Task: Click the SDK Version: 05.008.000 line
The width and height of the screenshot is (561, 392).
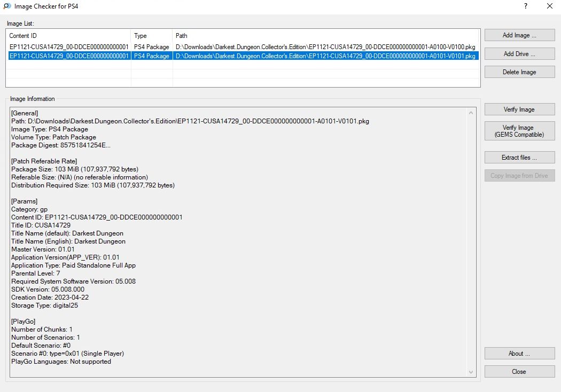Action: coord(48,289)
